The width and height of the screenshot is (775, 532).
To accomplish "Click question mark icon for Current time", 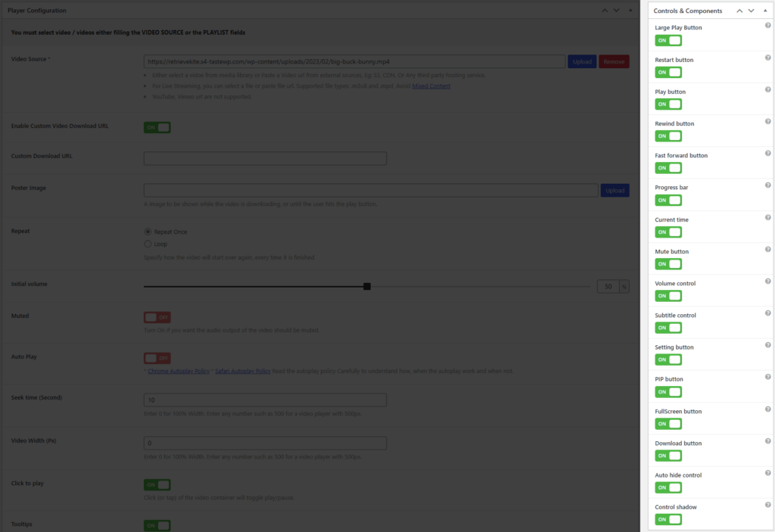I will coord(767,217).
